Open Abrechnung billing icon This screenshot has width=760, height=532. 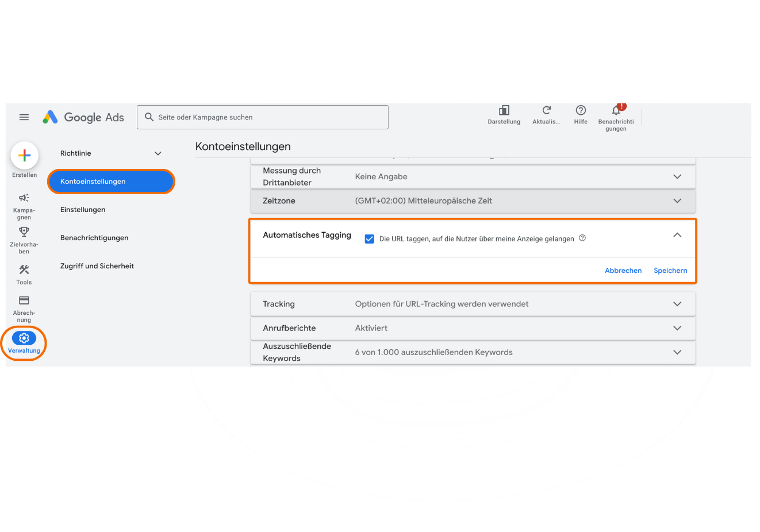coord(24,300)
